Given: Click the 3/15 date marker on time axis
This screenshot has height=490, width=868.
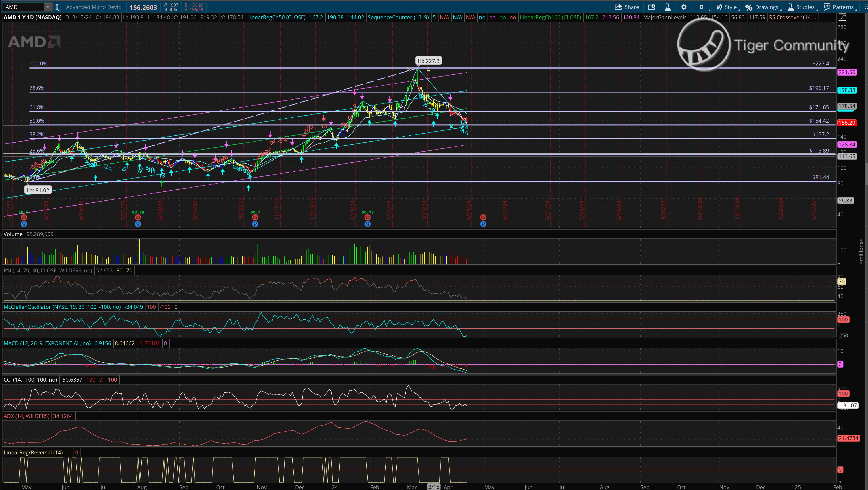Looking at the screenshot, I should (434, 487).
